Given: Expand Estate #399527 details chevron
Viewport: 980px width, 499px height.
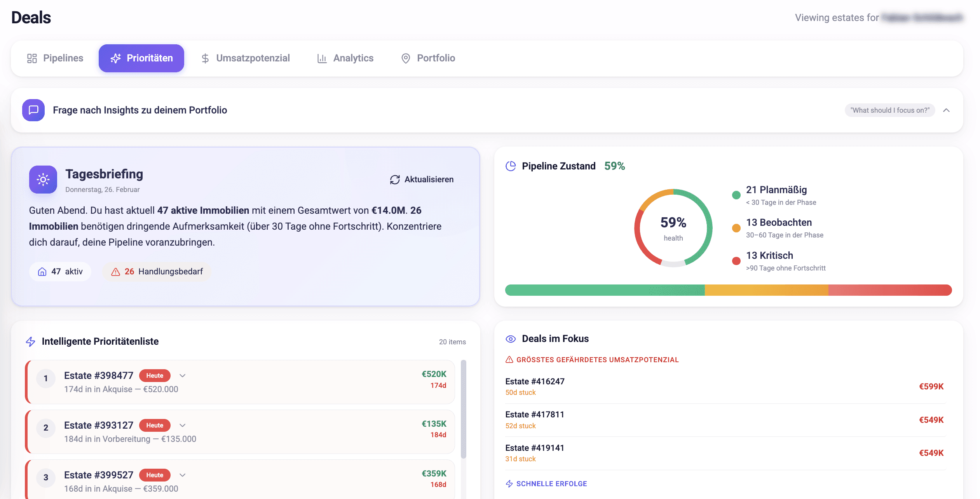Looking at the screenshot, I should coord(183,475).
